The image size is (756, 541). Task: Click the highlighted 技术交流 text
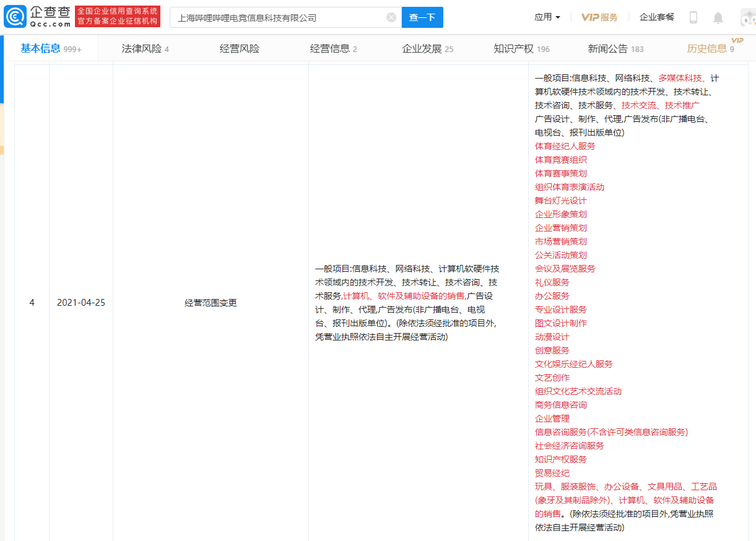point(639,105)
